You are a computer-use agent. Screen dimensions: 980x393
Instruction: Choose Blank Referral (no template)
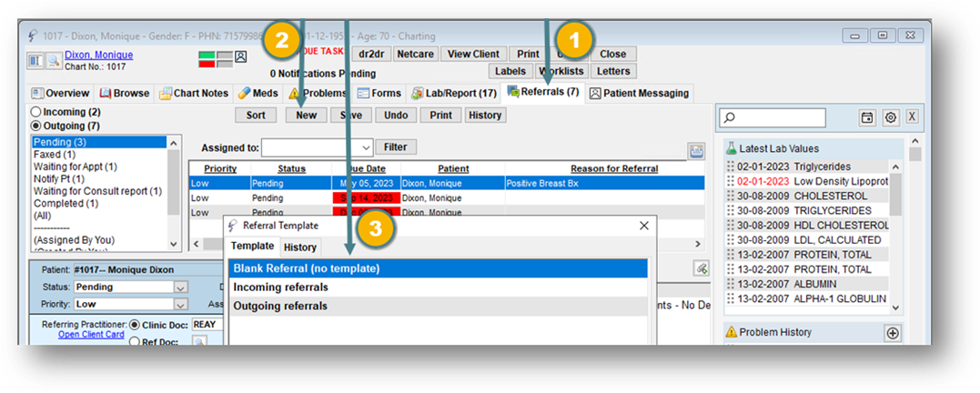point(438,268)
